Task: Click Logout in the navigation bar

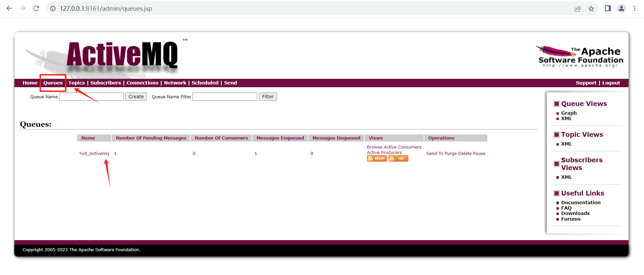Action: [611, 83]
